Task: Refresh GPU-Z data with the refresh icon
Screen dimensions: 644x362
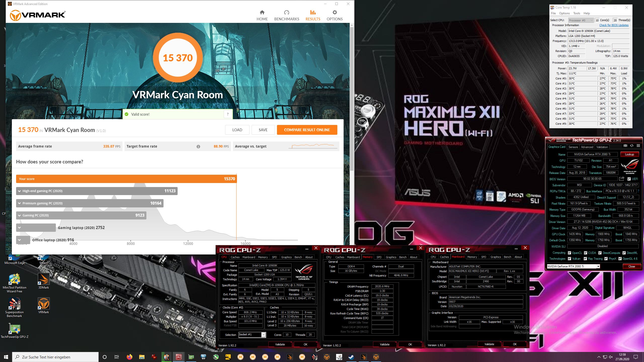Action: coord(632,146)
